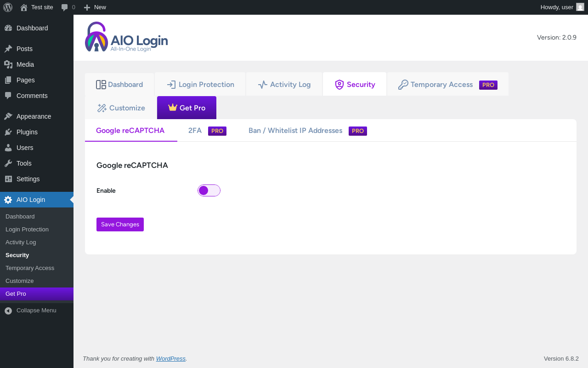588x368 pixels.
Task: Click the Media icon in sidebar
Action: [8, 64]
